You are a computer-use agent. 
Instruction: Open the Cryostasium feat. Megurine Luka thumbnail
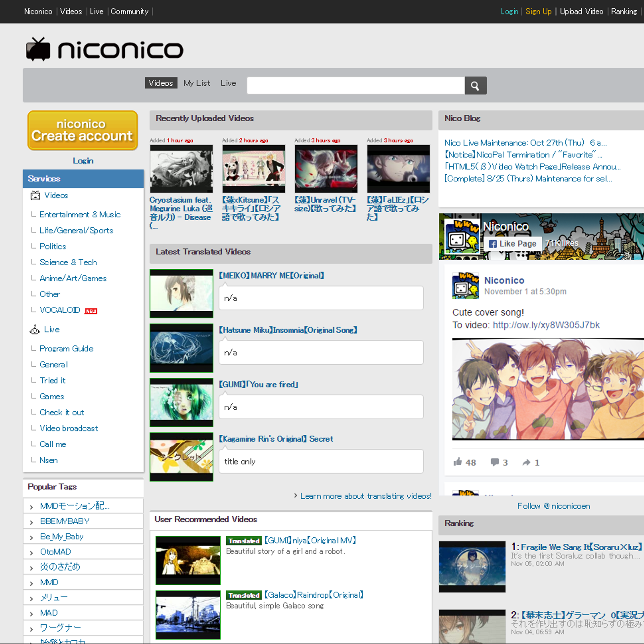click(x=182, y=169)
